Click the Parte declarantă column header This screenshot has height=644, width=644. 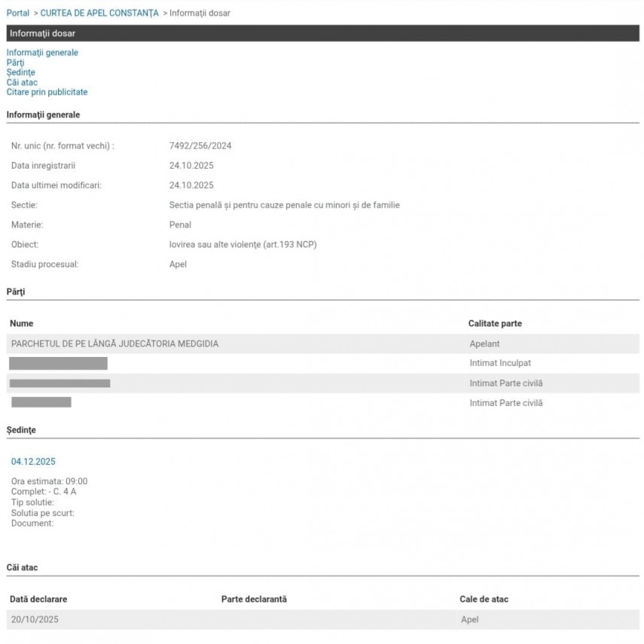pos(254,599)
